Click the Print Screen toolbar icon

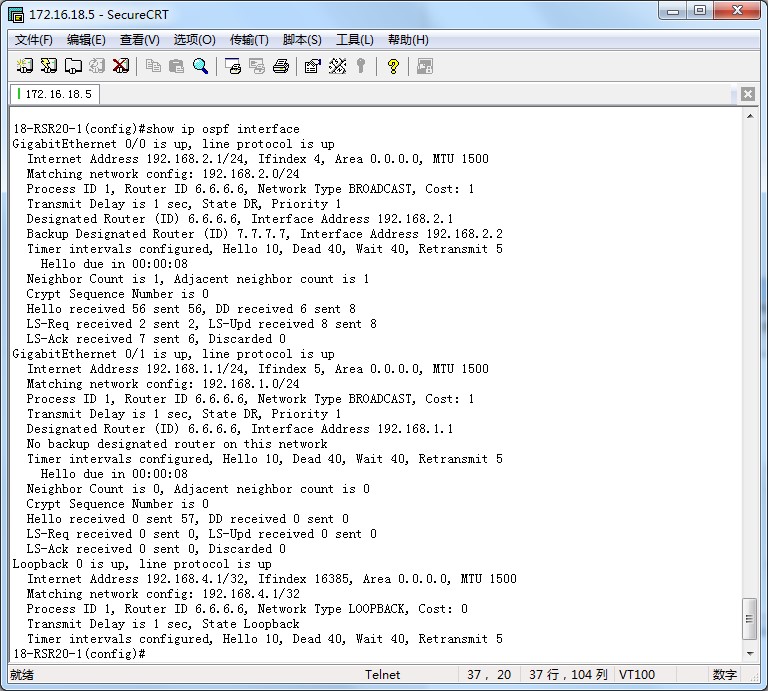pos(233,66)
